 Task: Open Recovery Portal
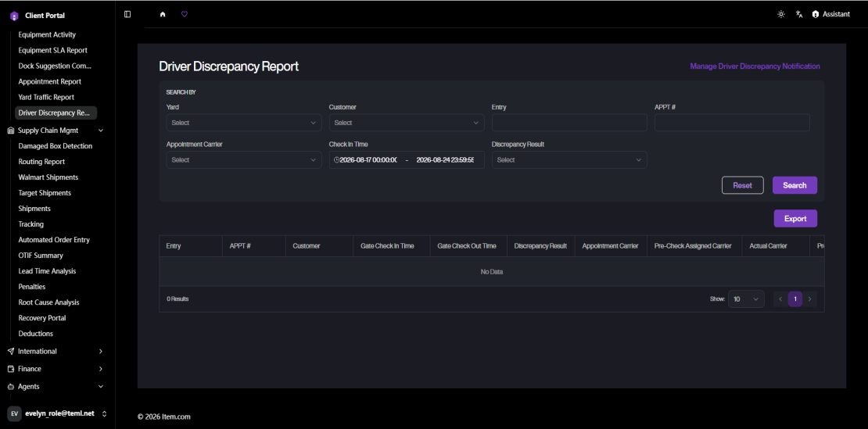click(x=42, y=318)
